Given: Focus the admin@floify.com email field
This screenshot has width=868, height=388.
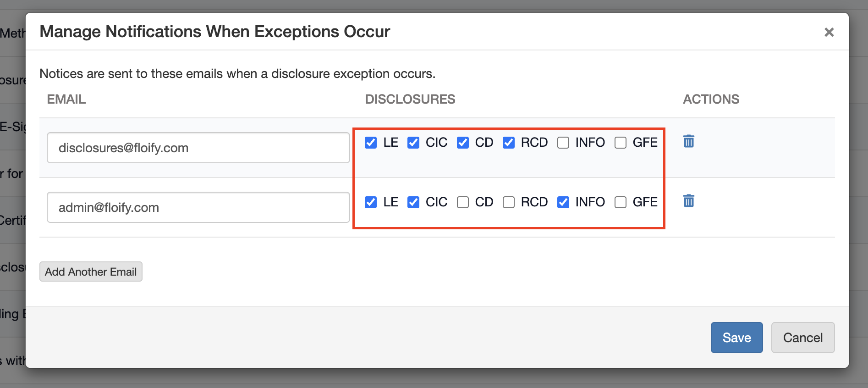Looking at the screenshot, I should coord(198,207).
